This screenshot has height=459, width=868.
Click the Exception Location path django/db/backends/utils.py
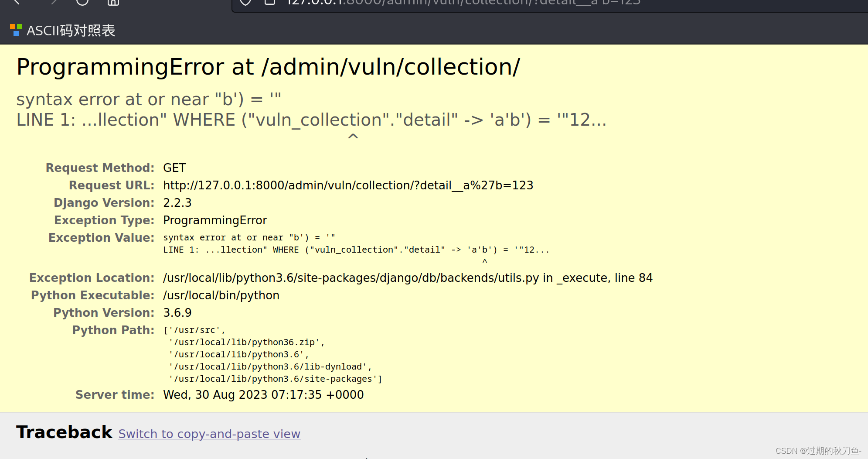(408, 278)
